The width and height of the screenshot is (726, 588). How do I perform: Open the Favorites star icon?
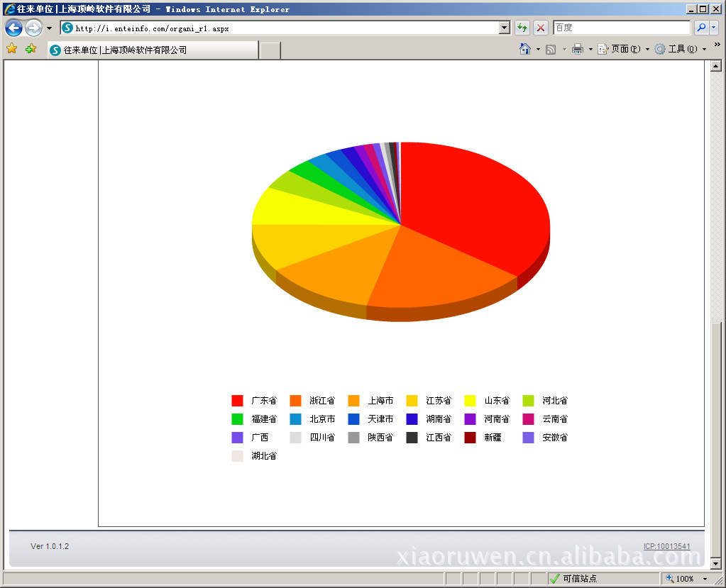pos(11,49)
